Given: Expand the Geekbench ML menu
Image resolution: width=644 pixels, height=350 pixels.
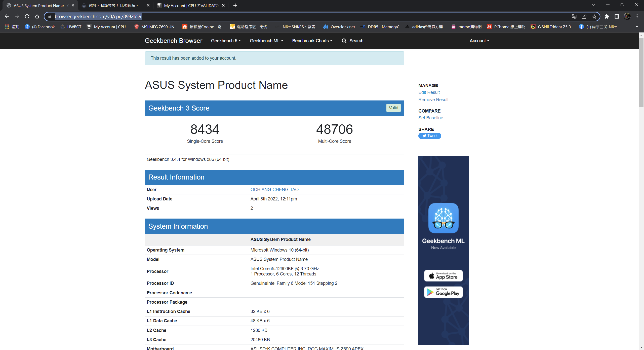Looking at the screenshot, I should [x=266, y=41].
